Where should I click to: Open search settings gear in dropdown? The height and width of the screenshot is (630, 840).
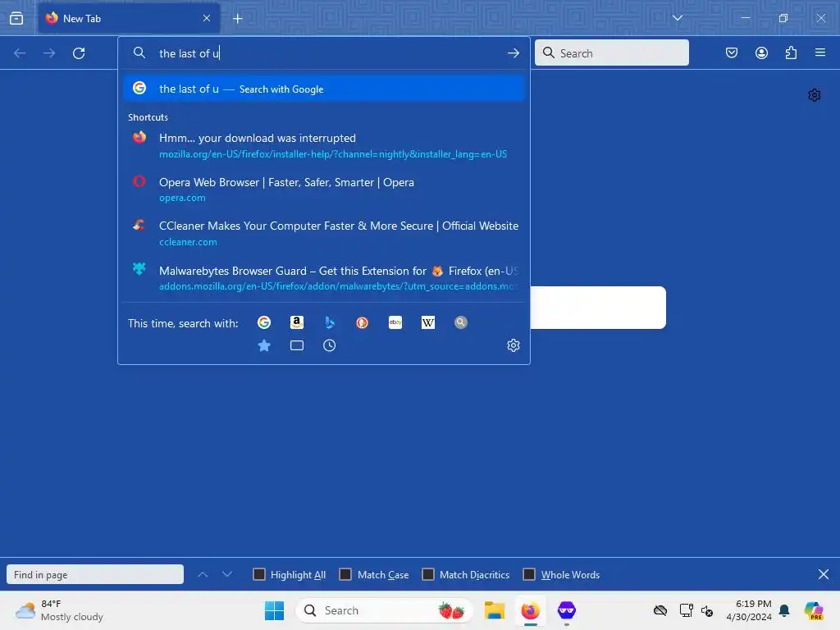point(514,345)
